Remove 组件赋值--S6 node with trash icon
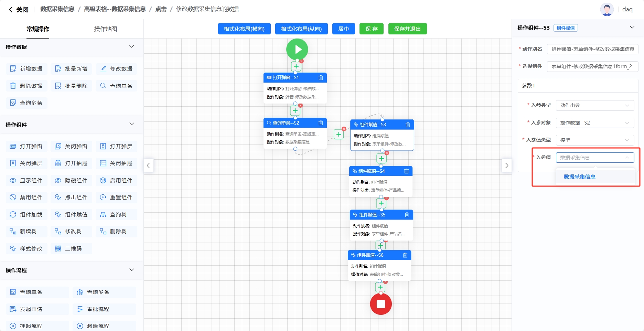This screenshot has width=644, height=331. pos(405,255)
